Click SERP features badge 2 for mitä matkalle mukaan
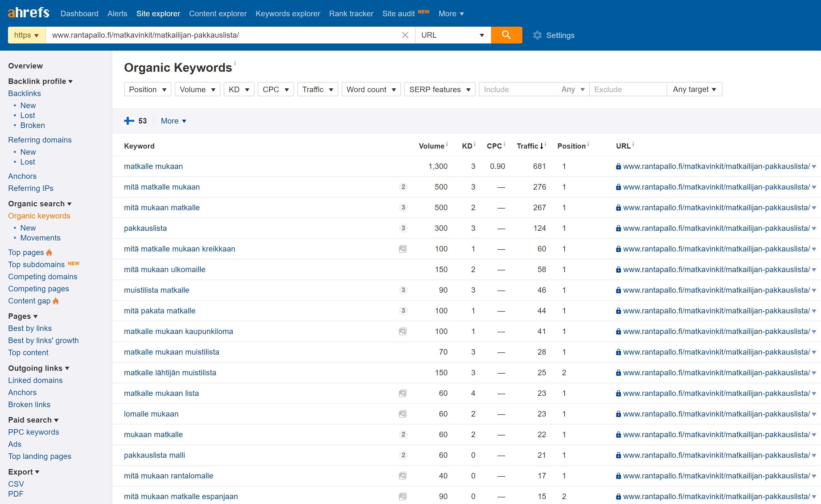This screenshot has width=821, height=504. click(x=403, y=187)
